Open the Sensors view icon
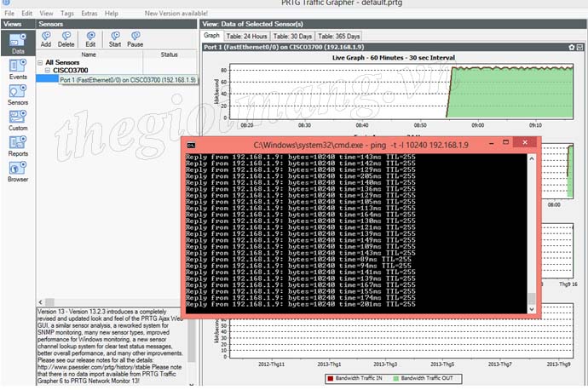This screenshot has width=588, height=390. pos(18,95)
